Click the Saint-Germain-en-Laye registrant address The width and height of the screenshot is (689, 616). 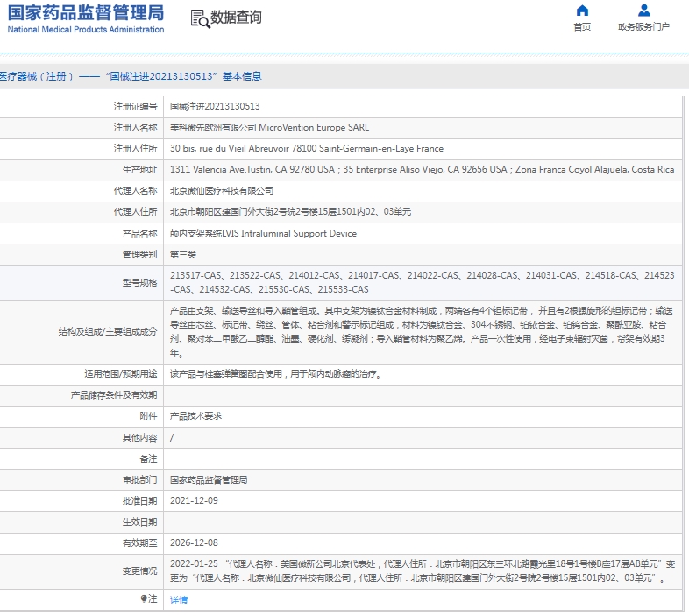coord(307,148)
